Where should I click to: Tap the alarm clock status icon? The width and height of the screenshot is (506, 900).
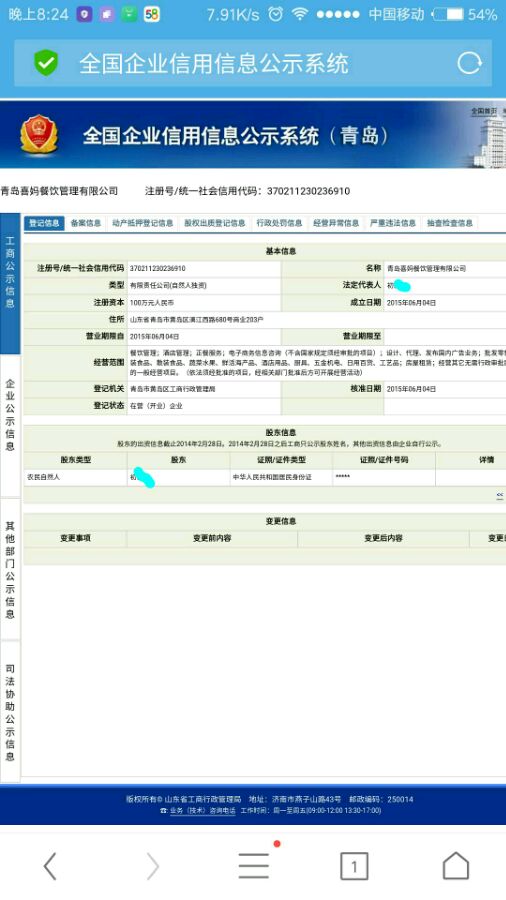tap(276, 14)
